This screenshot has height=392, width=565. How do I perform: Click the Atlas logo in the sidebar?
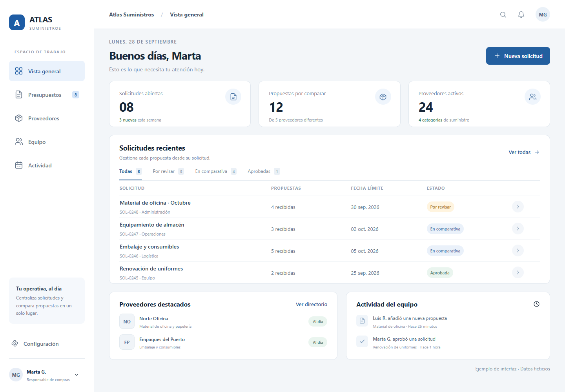(17, 22)
